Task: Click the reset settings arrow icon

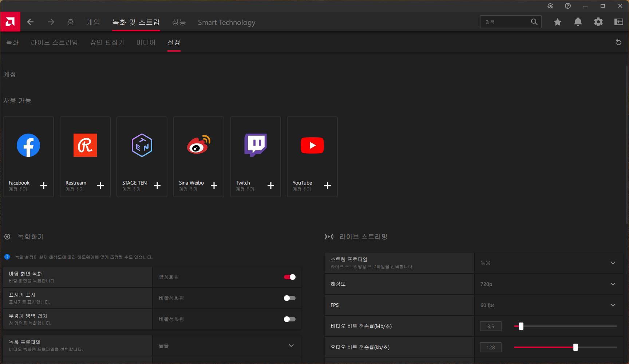Action: tap(618, 42)
